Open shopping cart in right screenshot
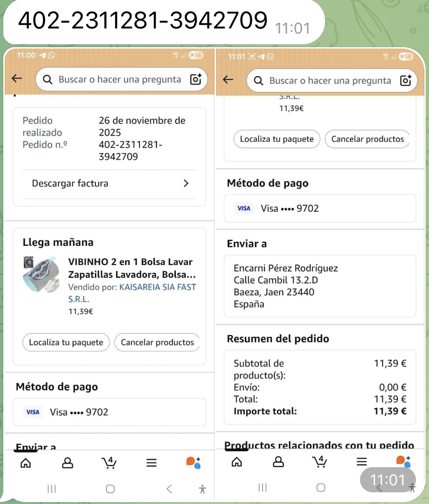 (x=320, y=462)
